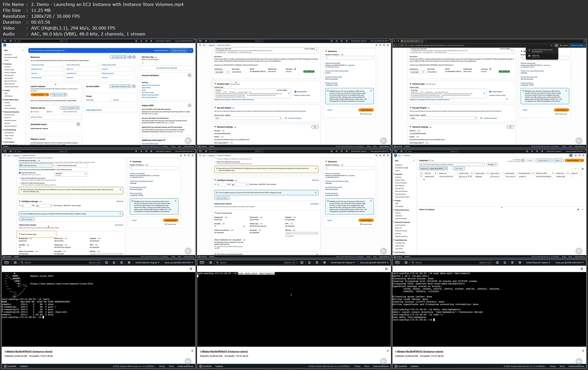
Task: Choose the 'Select existing security group' radio button
Action: (x=56, y=165)
